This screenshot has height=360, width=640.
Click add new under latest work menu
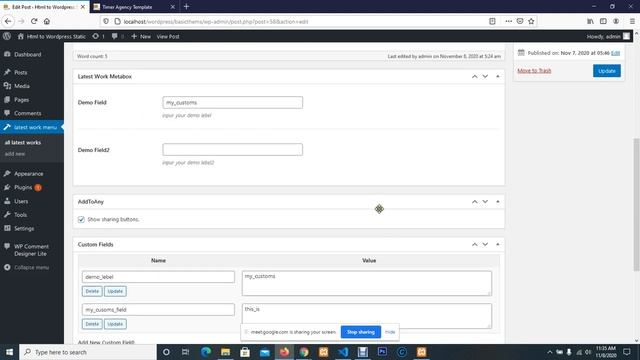click(x=15, y=154)
